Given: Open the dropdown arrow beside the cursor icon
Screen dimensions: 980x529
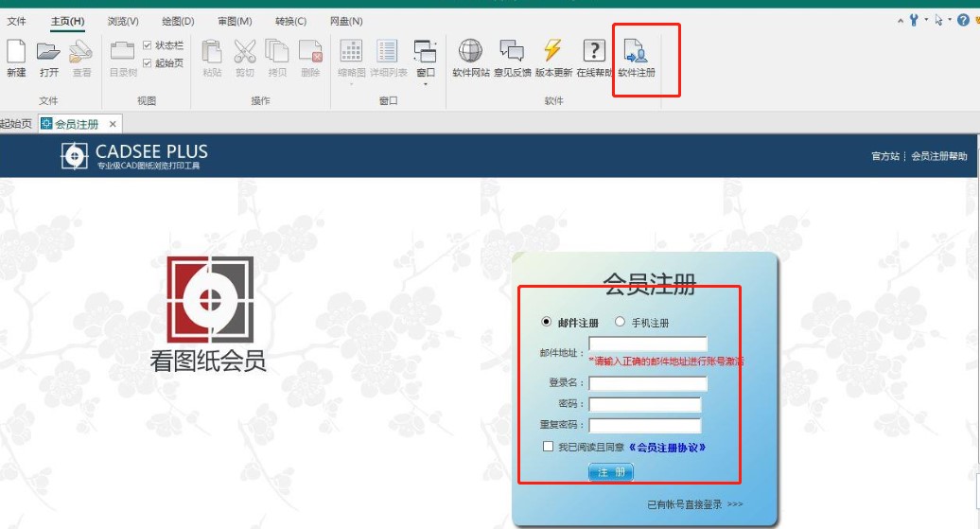Looking at the screenshot, I should pos(950,20).
